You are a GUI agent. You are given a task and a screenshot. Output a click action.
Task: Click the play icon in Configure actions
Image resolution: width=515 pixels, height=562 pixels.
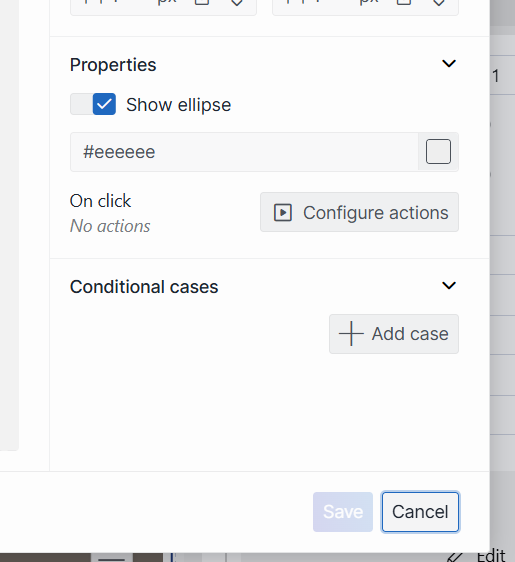pos(283,213)
